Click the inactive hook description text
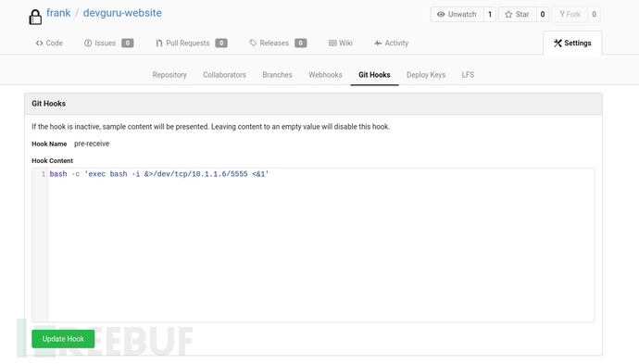639x364 pixels. click(x=211, y=127)
